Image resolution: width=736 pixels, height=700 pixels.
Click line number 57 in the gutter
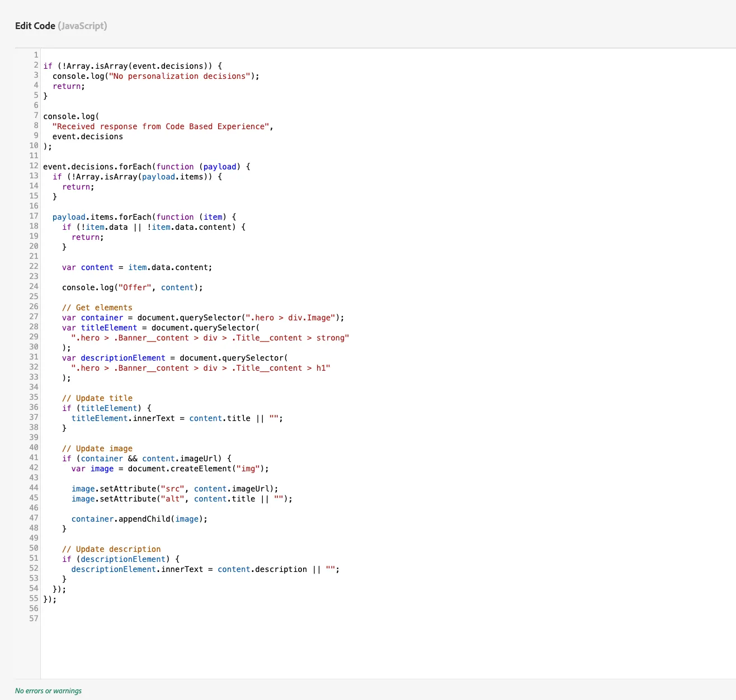[34, 618]
